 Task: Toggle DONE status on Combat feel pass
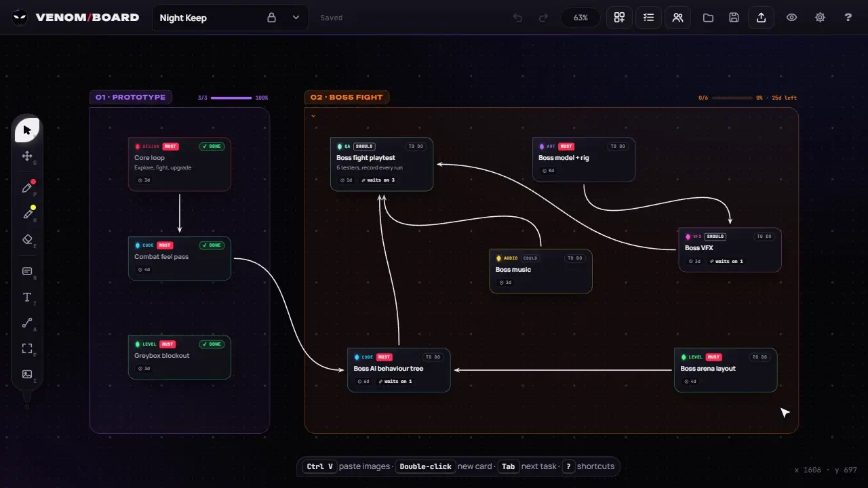pyautogui.click(x=212, y=245)
